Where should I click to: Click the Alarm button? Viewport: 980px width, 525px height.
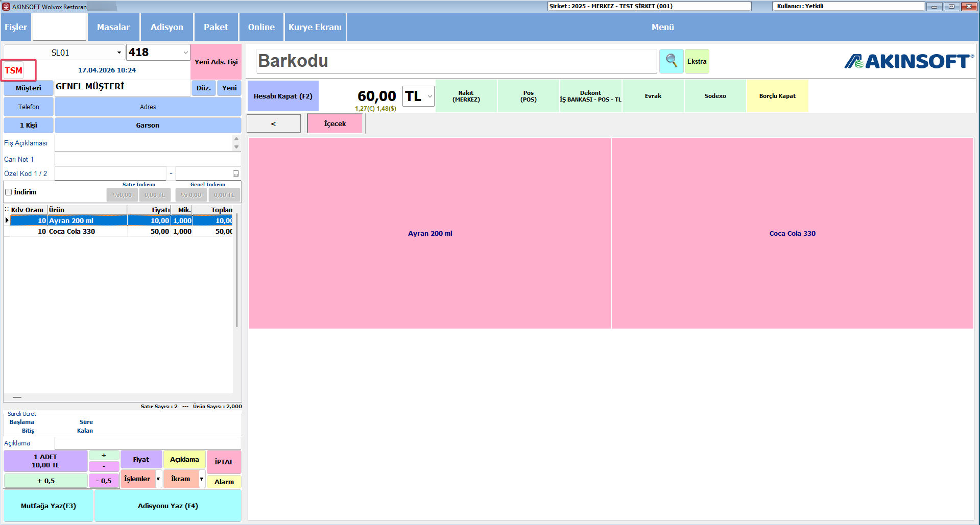pos(224,482)
